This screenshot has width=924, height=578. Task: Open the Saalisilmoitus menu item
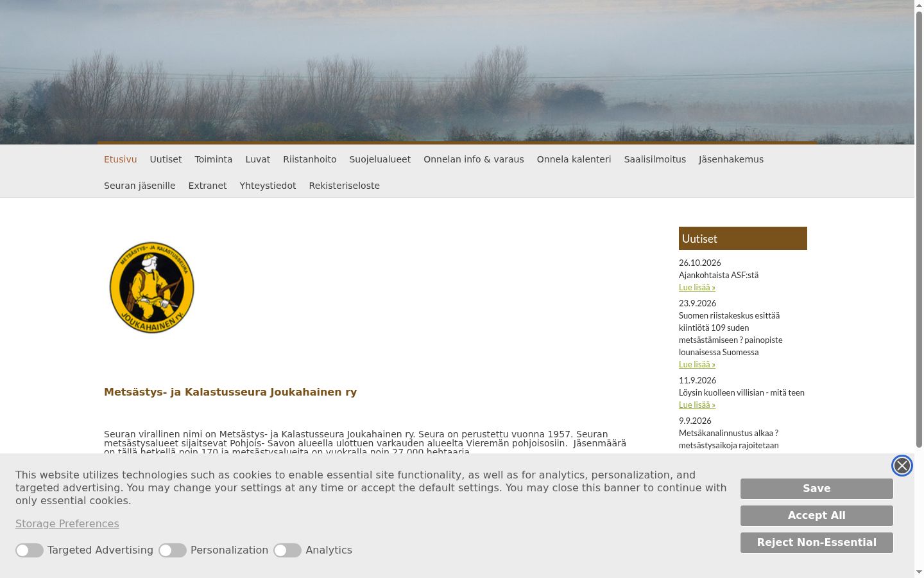point(655,159)
